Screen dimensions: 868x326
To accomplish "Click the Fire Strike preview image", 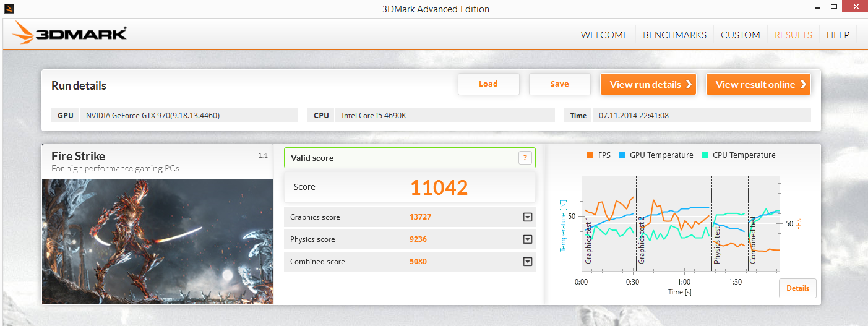I will pos(158,241).
